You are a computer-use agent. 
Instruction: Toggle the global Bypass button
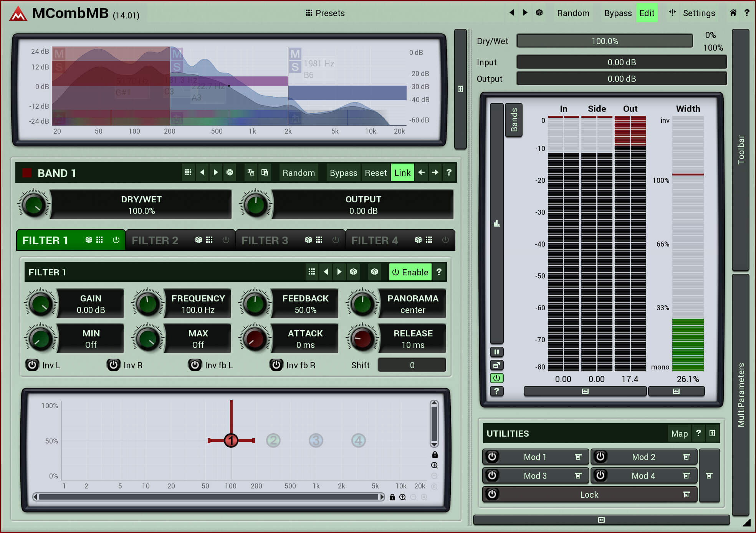[x=617, y=13]
